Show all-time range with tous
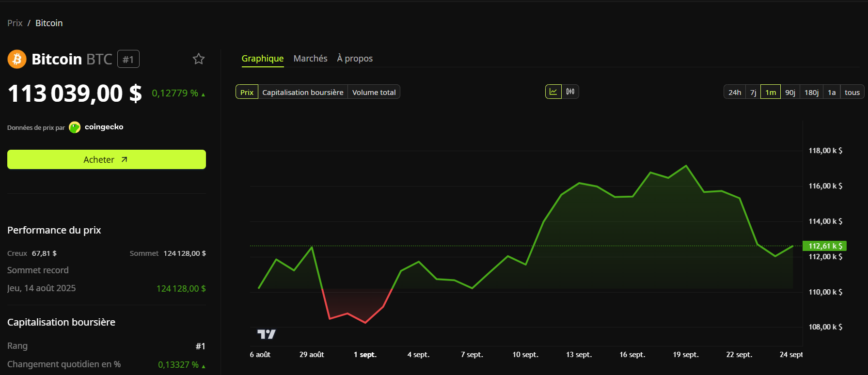868x375 pixels. [852, 92]
